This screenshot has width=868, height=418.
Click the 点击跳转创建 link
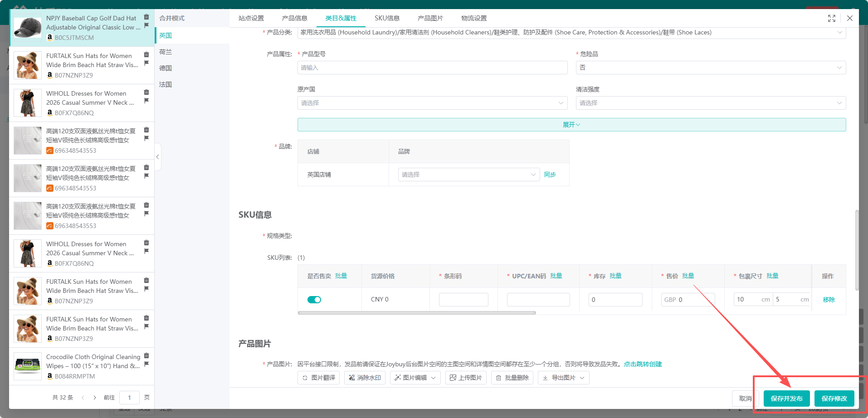tap(643, 364)
